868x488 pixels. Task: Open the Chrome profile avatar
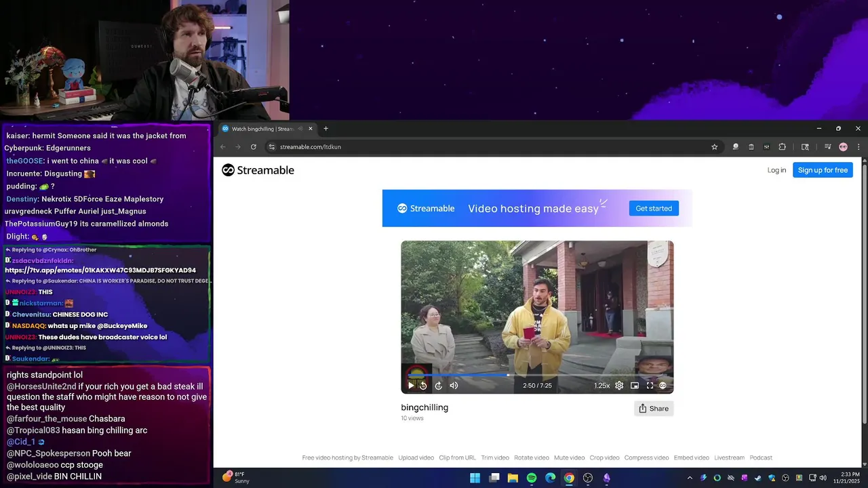[x=843, y=146]
